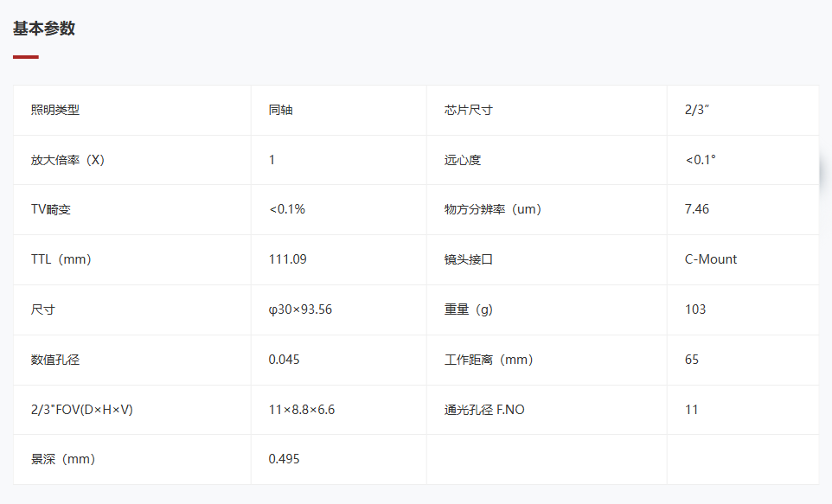The image size is (832, 504).
Task: Click the 65 working distance value
Action: (691, 360)
